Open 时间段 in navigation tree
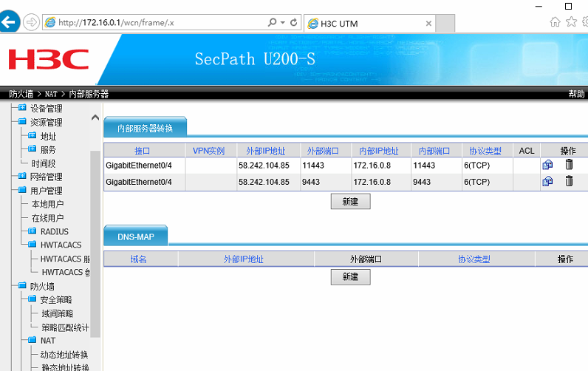This screenshot has width=588, height=371. 44,163
